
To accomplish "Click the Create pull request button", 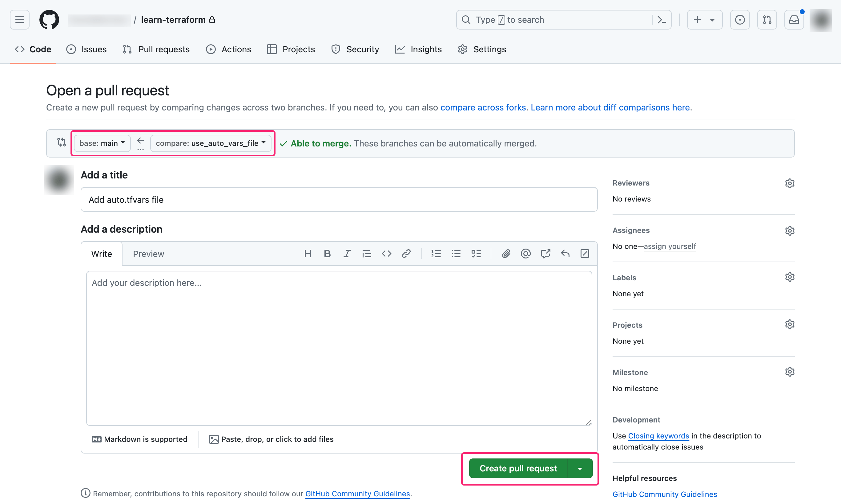I will 518,468.
